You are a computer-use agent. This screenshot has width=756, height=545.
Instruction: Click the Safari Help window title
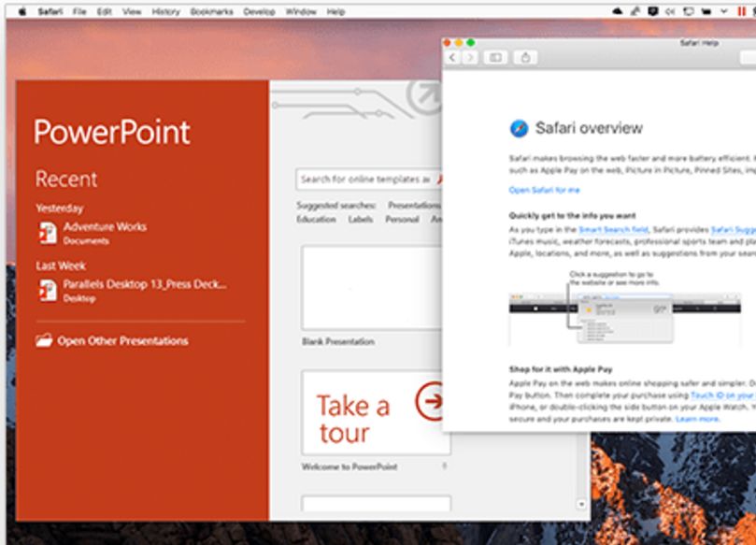coord(699,43)
